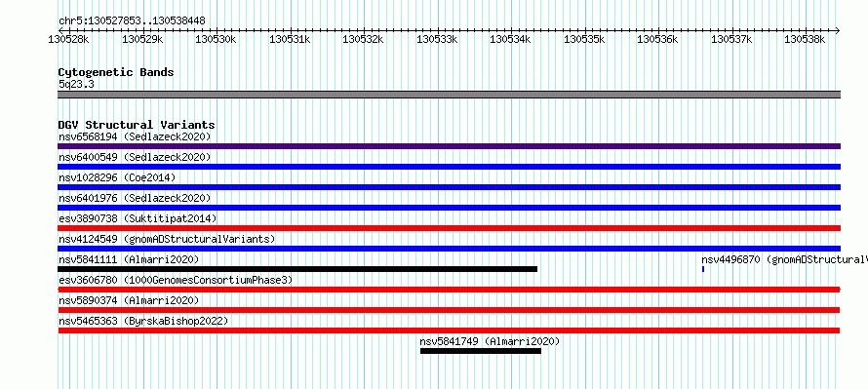
Task: Click the nsv5465363 (ByrskaBishop2022) label
Action: point(143,321)
